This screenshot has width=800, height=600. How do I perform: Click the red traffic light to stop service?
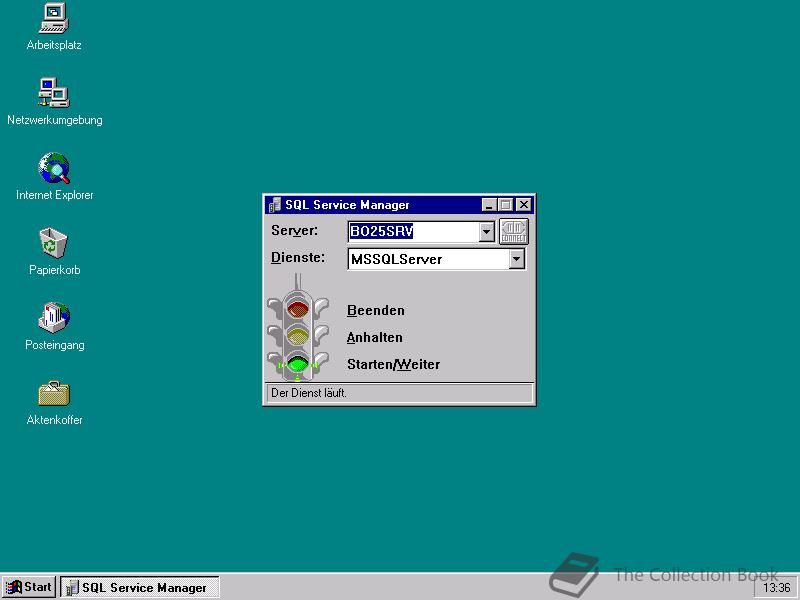pos(298,309)
